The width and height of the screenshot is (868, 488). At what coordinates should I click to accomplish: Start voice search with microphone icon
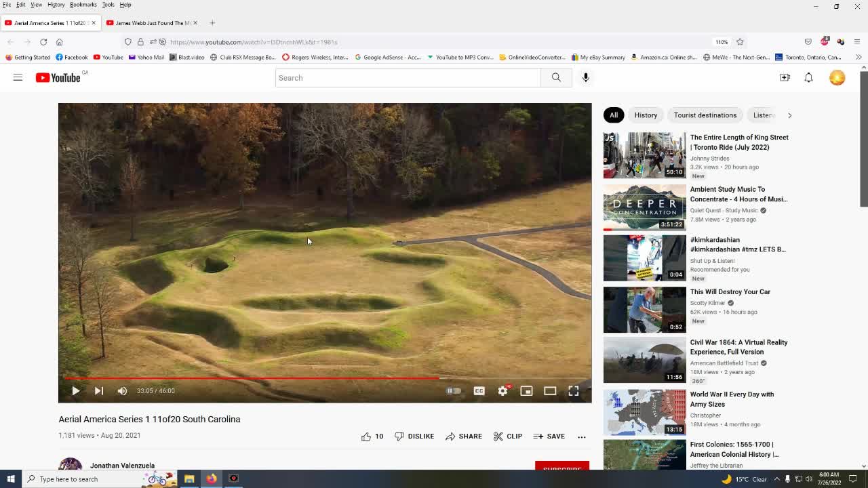(586, 77)
